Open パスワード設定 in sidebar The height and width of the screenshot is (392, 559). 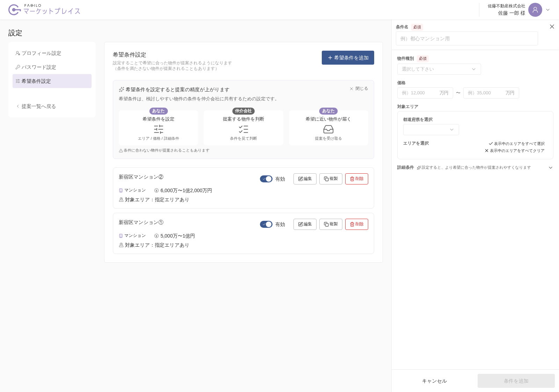52,67
